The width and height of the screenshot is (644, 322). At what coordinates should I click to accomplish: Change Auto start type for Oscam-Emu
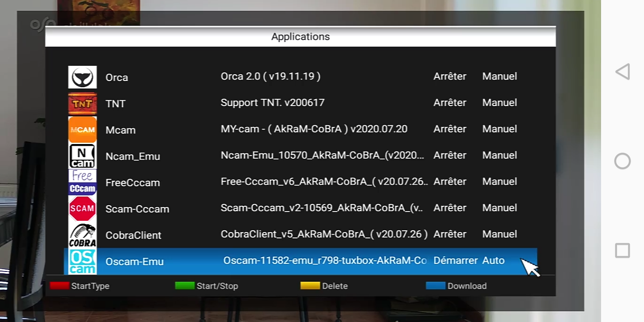click(x=493, y=261)
